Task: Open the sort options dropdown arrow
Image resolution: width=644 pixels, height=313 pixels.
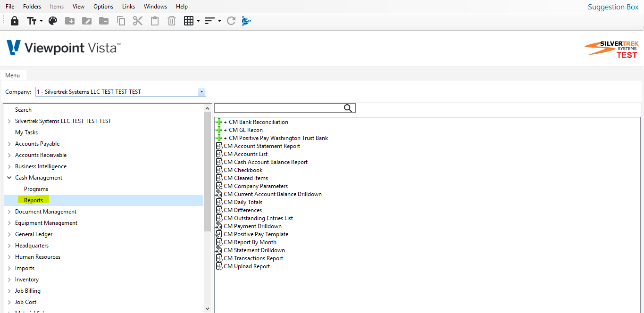Action: 219,21
